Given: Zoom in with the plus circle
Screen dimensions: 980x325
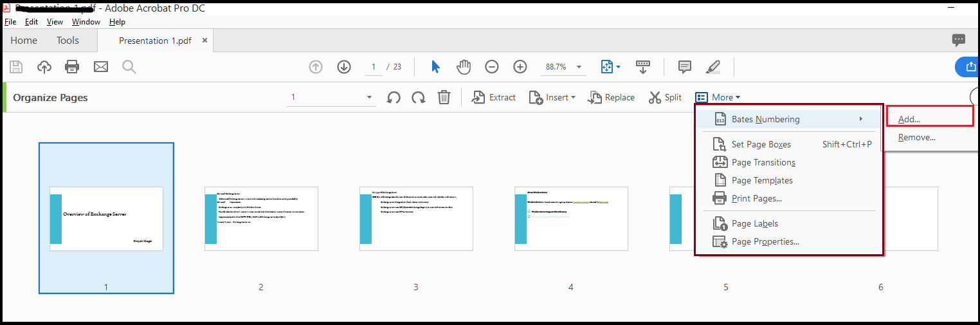Looking at the screenshot, I should (x=520, y=67).
